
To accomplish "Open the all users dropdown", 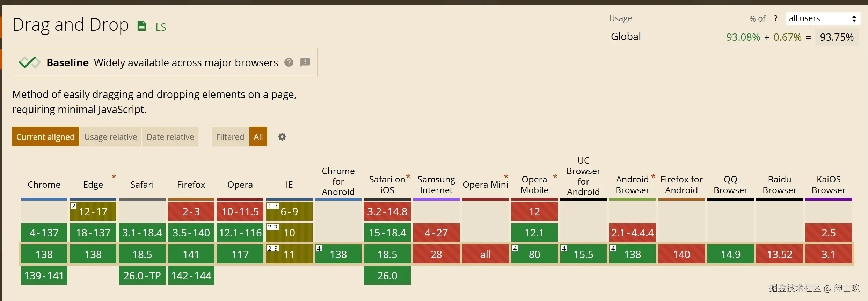I will tap(822, 18).
